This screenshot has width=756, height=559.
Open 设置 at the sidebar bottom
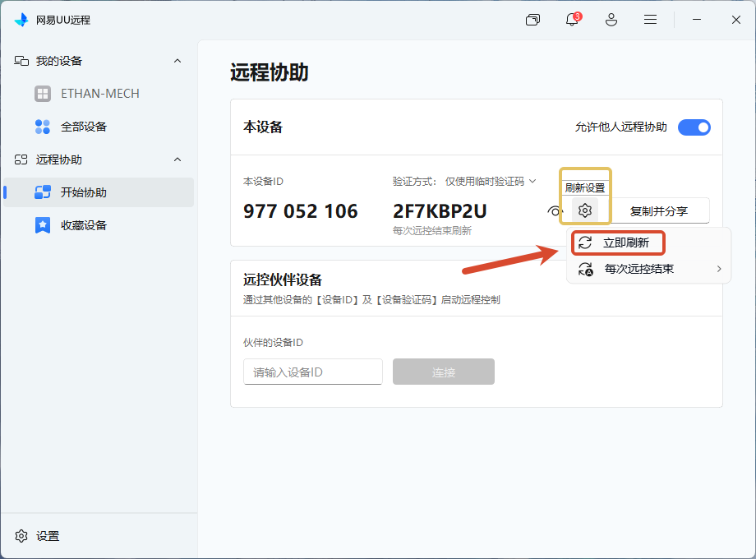tap(38, 536)
